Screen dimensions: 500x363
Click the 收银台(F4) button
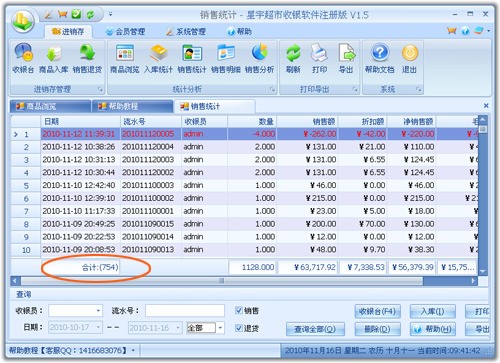click(x=378, y=311)
